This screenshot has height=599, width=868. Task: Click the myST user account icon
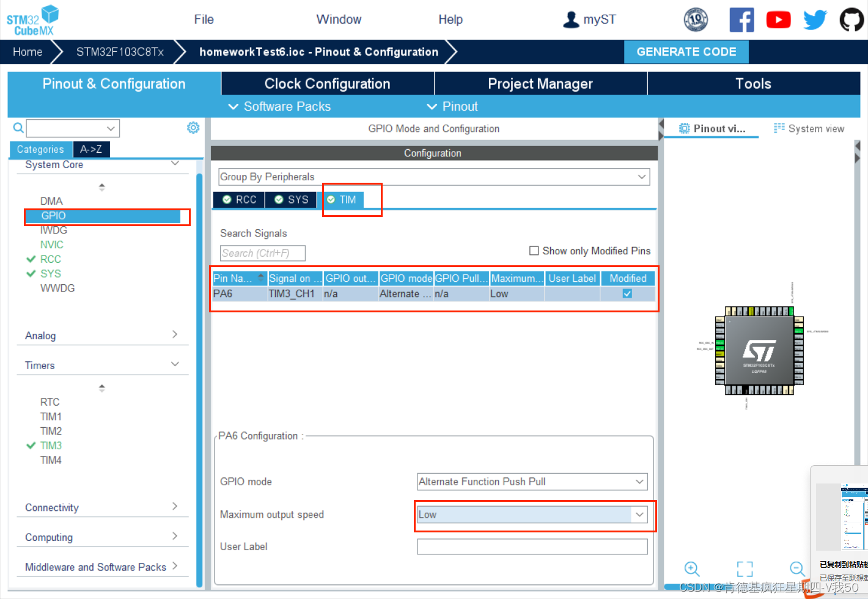[571, 20]
